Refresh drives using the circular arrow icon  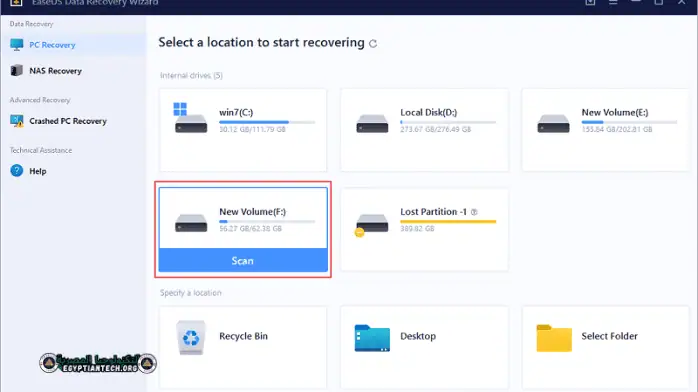(373, 44)
